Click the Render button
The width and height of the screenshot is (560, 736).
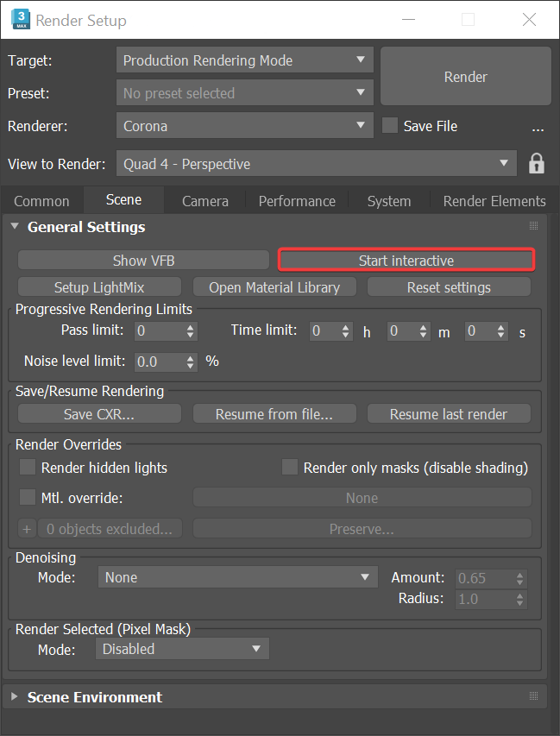coord(466,76)
